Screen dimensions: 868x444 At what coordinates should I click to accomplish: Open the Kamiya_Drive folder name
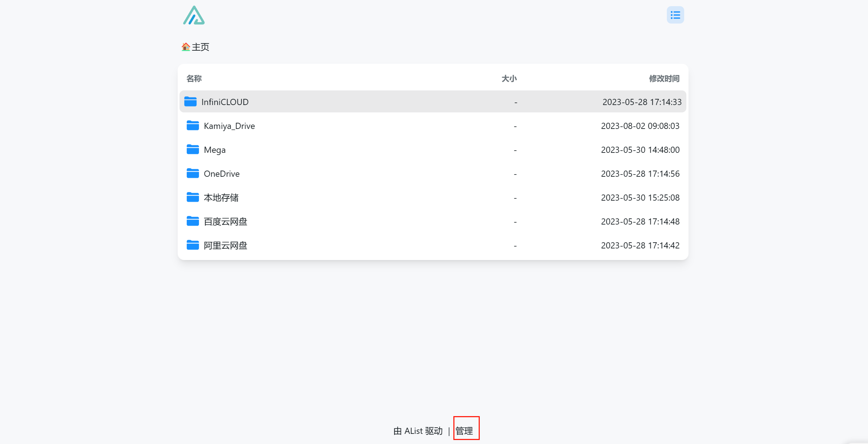click(x=229, y=126)
